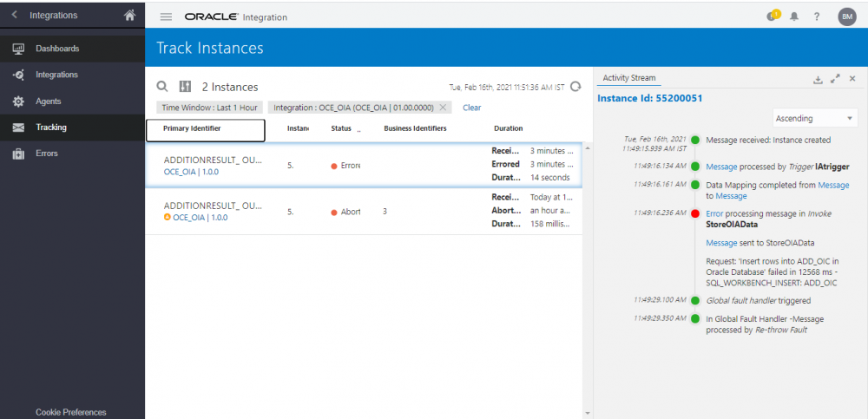
Task: Click the Duration column header
Action: [x=508, y=128]
